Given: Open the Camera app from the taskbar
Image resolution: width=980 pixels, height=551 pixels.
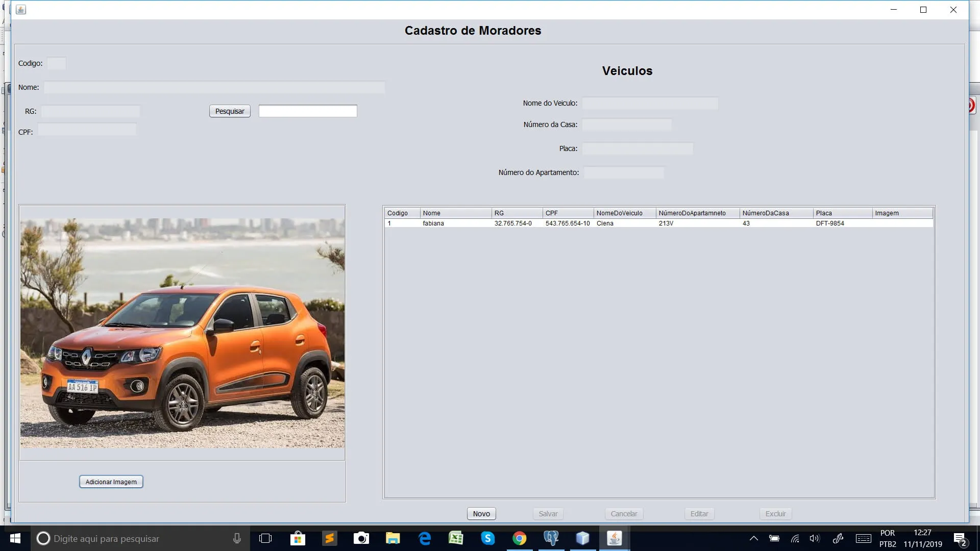Looking at the screenshot, I should tap(361, 538).
